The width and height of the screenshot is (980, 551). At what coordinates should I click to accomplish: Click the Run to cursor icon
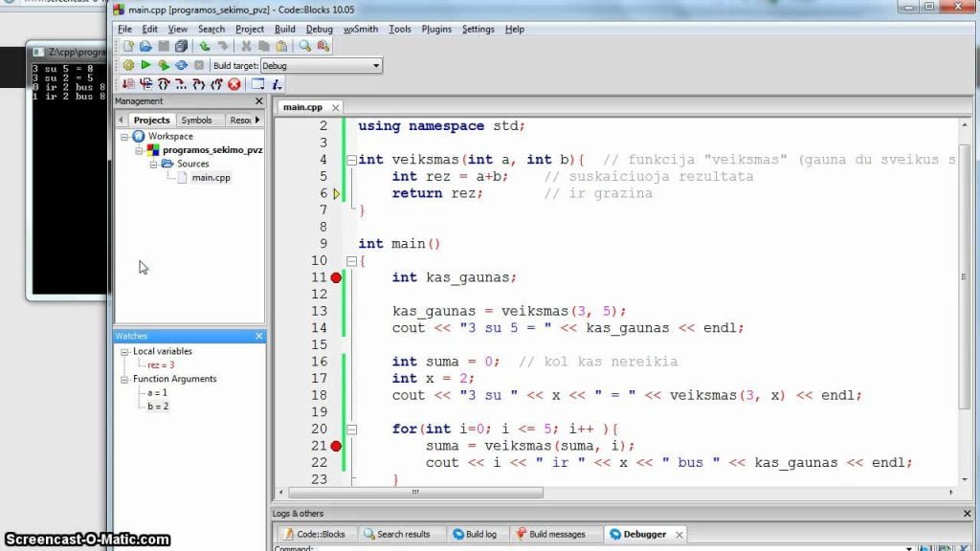pyautogui.click(x=146, y=84)
